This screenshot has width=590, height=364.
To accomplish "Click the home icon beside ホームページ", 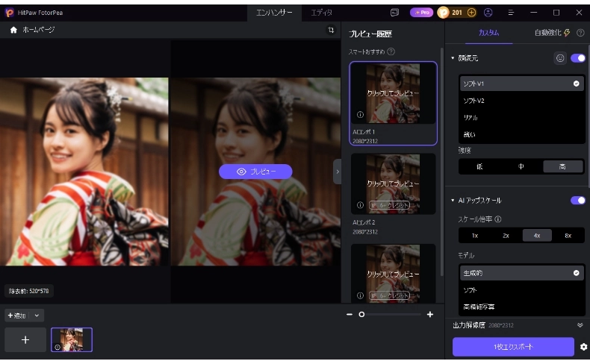I will (x=13, y=30).
